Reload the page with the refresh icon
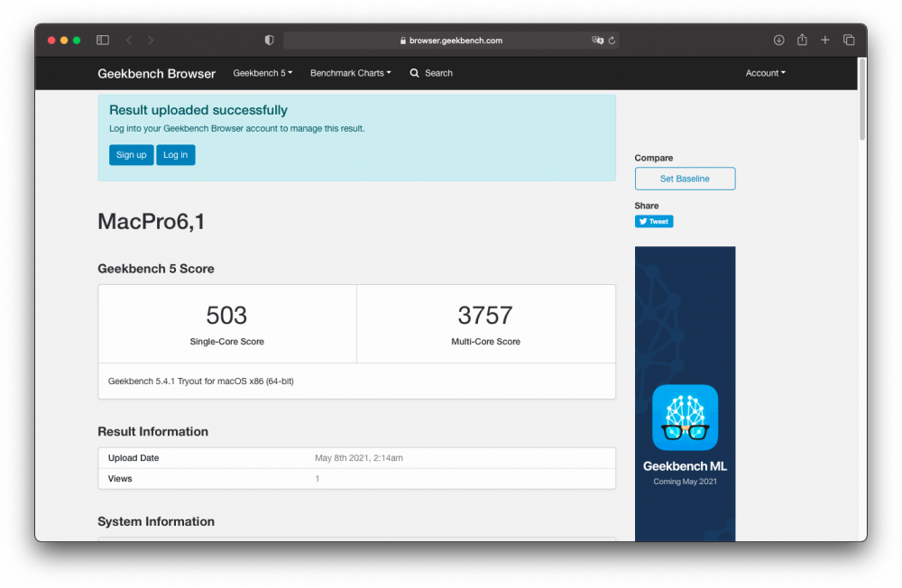This screenshot has height=588, width=902. coord(612,41)
